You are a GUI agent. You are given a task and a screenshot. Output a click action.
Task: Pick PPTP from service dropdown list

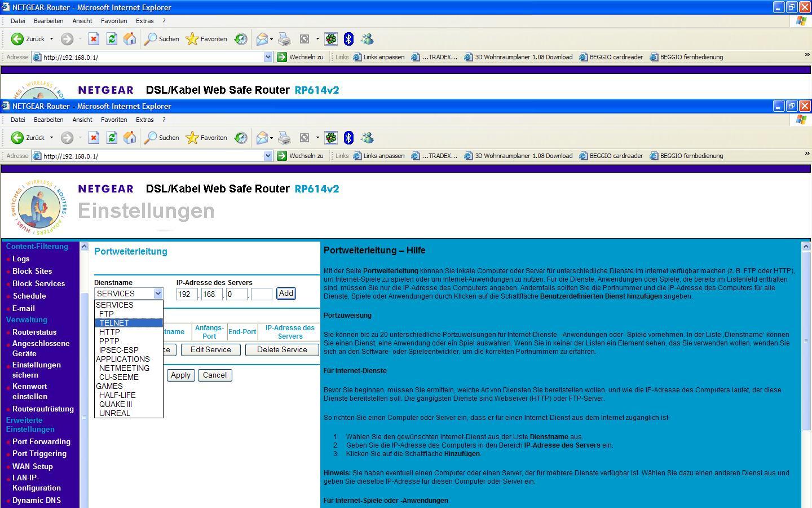(129, 341)
